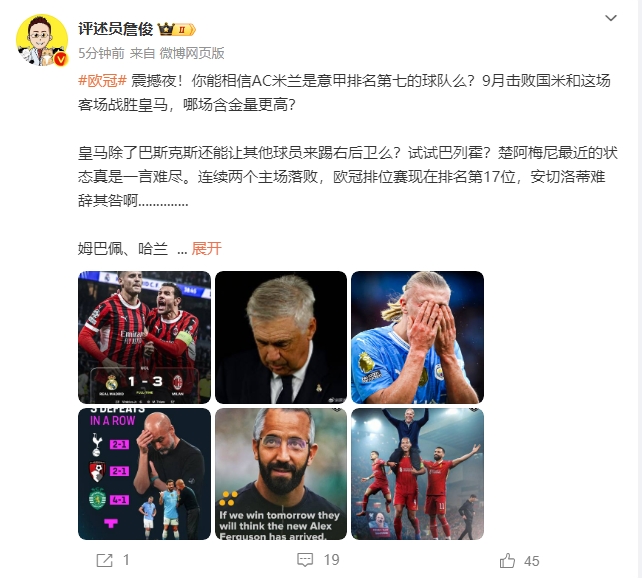This screenshot has height=578, width=642.
Task: Open the comments speech bubble icon
Action: (x=305, y=560)
